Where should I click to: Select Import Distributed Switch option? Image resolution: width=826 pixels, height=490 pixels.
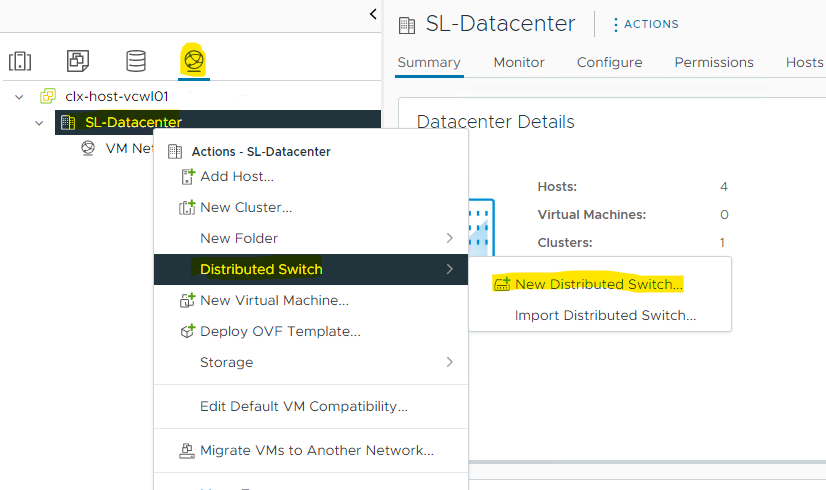605,315
